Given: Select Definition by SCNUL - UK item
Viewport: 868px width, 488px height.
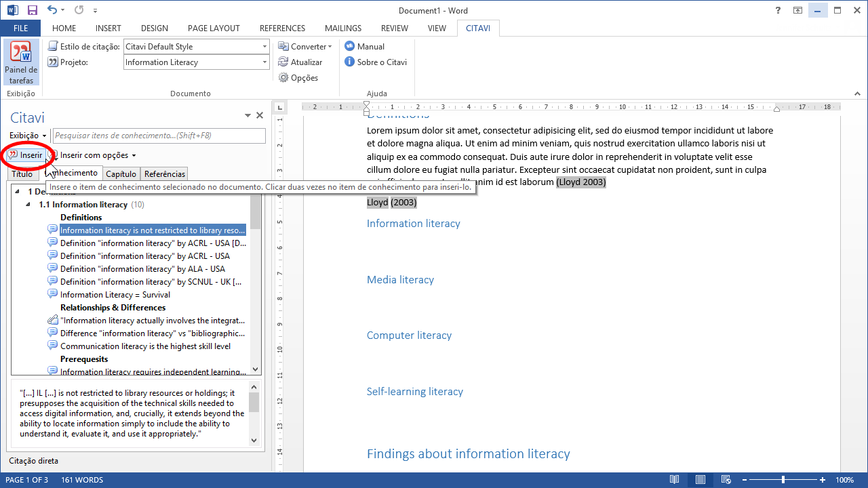Looking at the screenshot, I should 151,281.
